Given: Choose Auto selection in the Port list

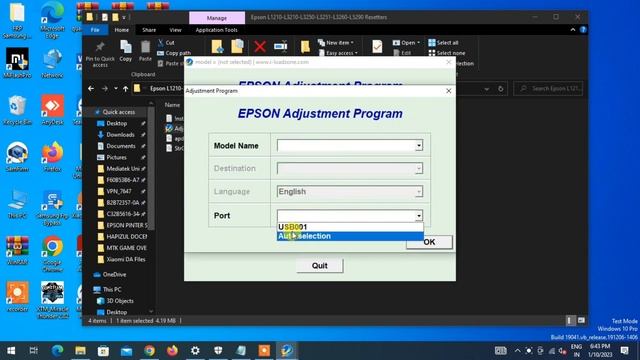Looking at the screenshot, I should pyautogui.click(x=350, y=236).
